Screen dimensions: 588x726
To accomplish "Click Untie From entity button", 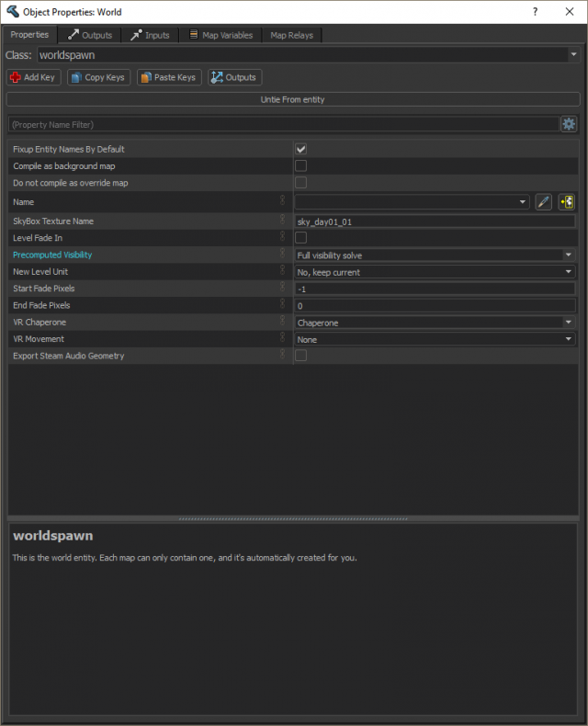I will coord(293,99).
